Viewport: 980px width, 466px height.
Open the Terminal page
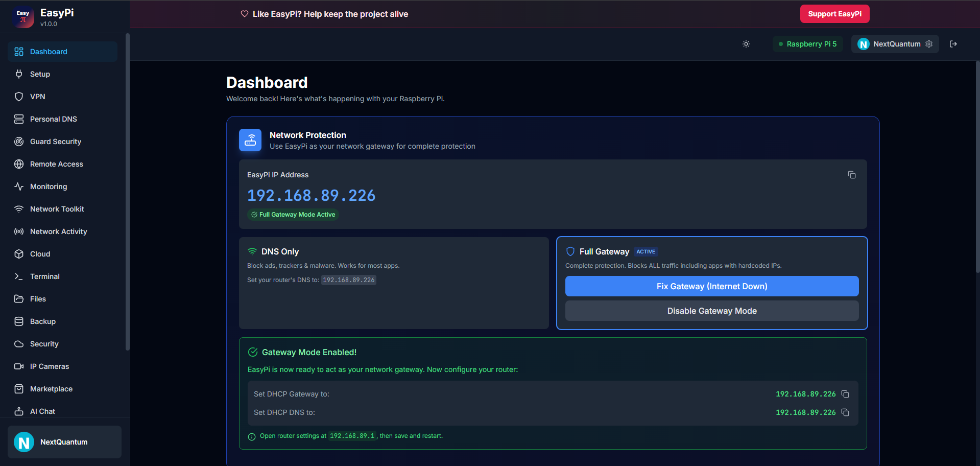point(62,276)
